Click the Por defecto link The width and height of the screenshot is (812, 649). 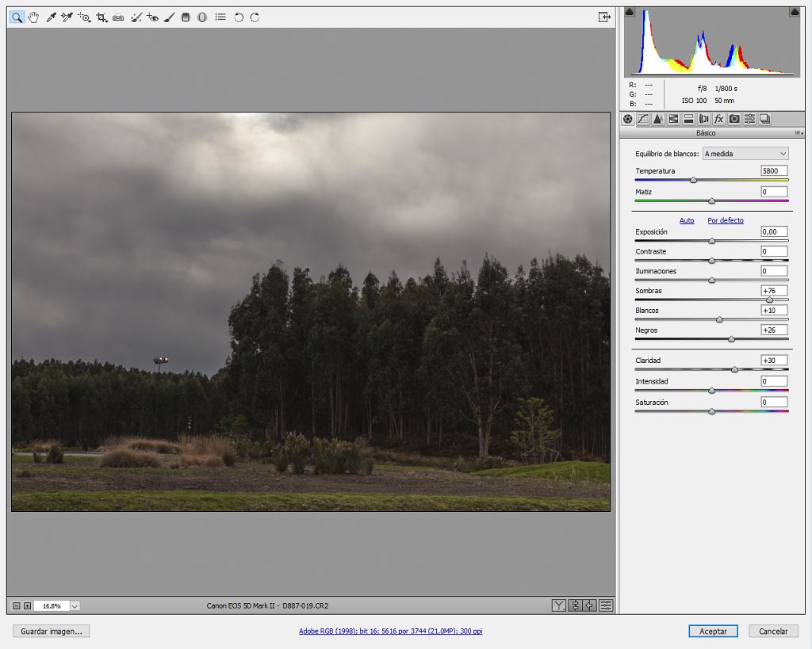click(x=726, y=220)
